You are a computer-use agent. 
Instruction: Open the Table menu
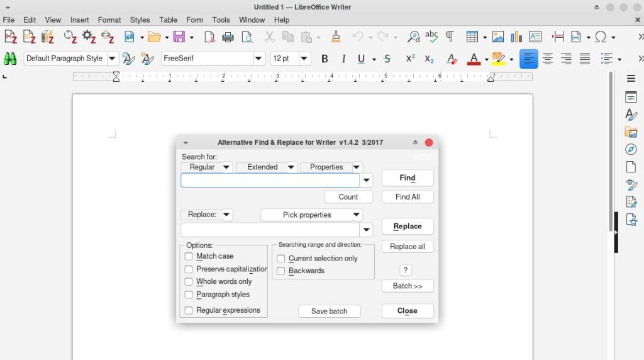[x=168, y=20]
